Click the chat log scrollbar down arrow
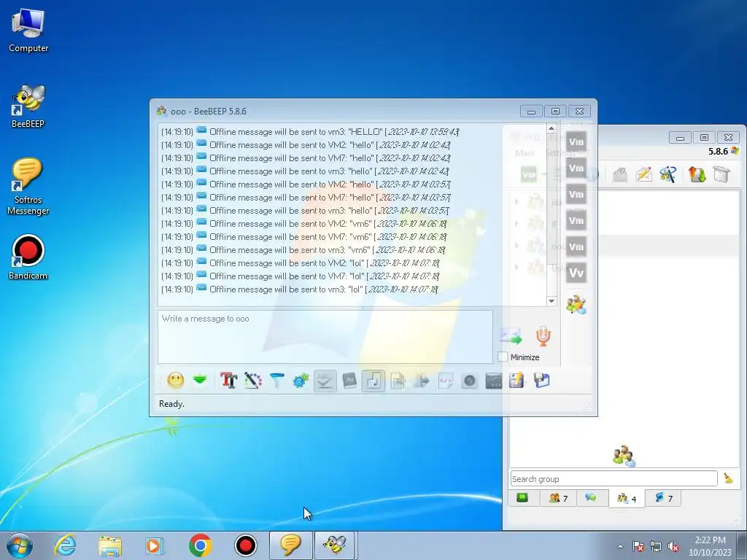Image resolution: width=747 pixels, height=560 pixels. coord(551,301)
